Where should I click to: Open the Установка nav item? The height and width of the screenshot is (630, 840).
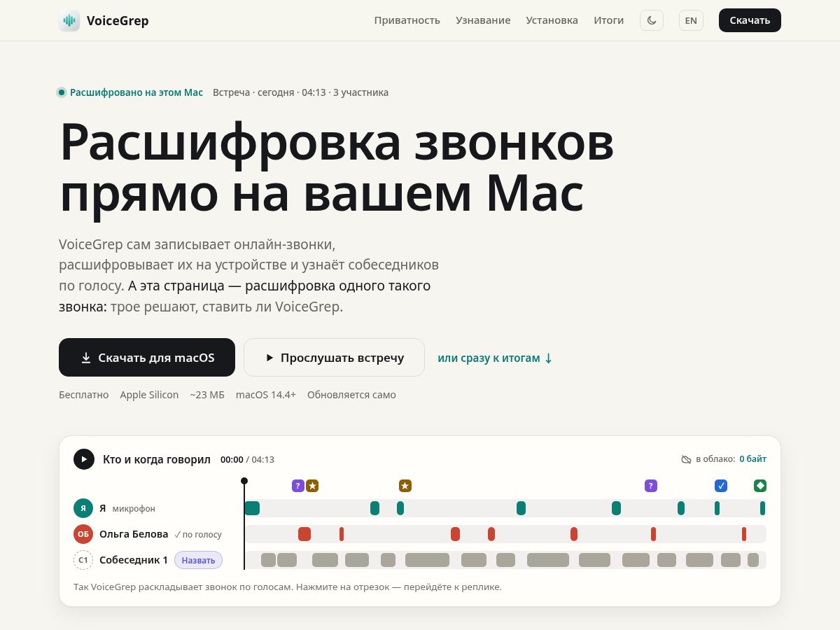[552, 20]
